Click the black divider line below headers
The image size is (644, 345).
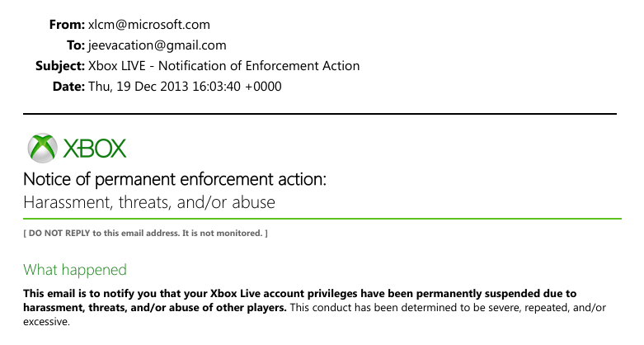(320, 113)
